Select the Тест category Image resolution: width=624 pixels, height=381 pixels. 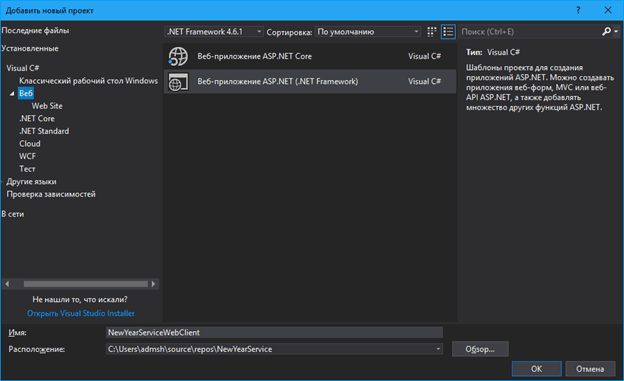tap(27, 169)
